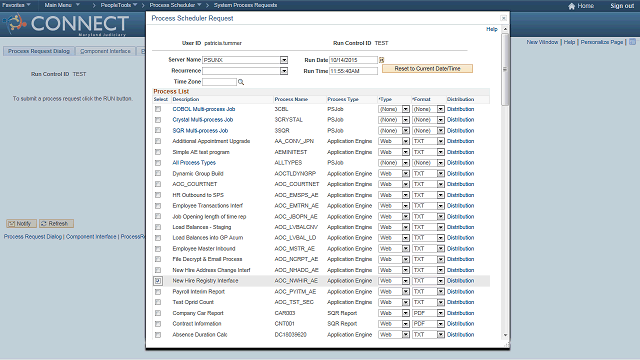Screen dimensions: 640x360
Task: Open Distribution link for Payroll Interim Report
Action: pos(460,291)
